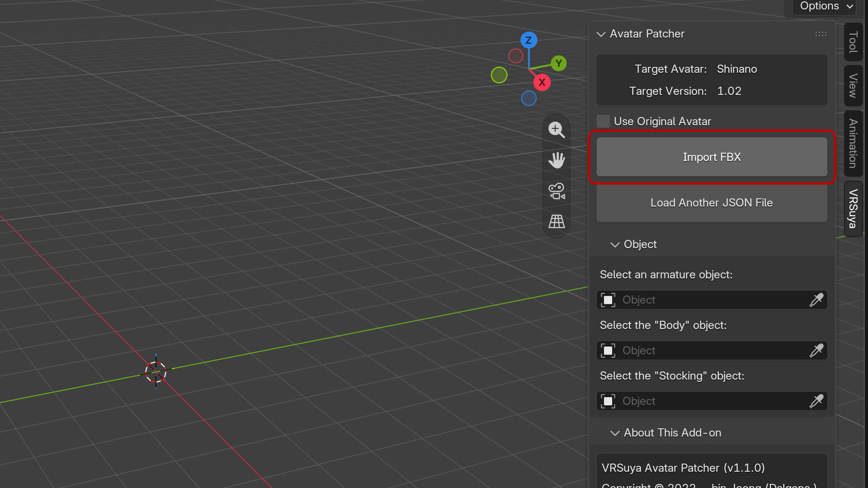Open the armature object selector field
The image size is (868, 488).
[x=712, y=300]
